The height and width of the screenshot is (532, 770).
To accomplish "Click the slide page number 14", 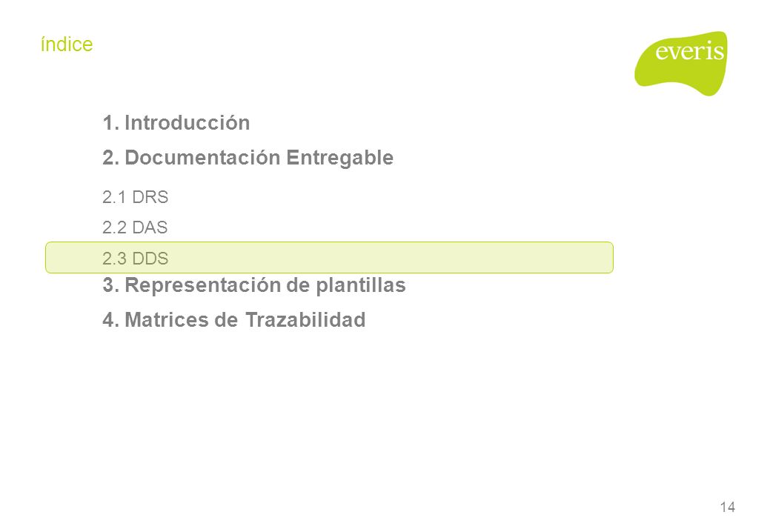I will click(x=727, y=507).
